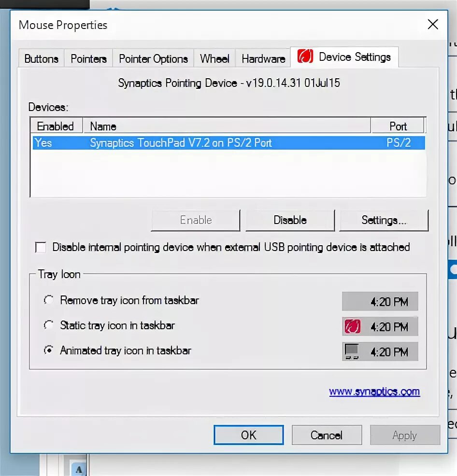Select the Synaptics TouchPad V7.2 device row

coord(228,143)
